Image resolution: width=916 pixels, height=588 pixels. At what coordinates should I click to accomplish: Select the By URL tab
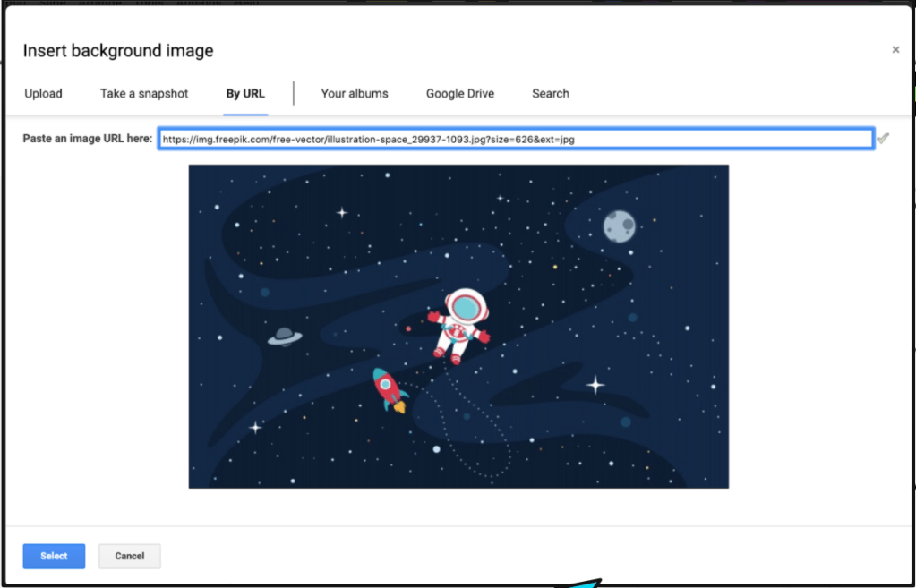(245, 93)
